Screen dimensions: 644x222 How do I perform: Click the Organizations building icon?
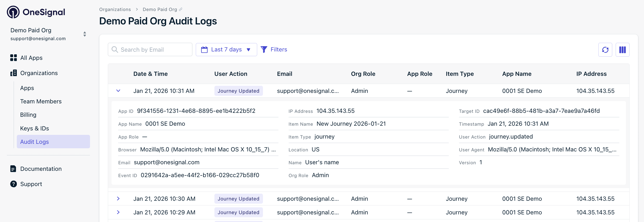coord(13,73)
